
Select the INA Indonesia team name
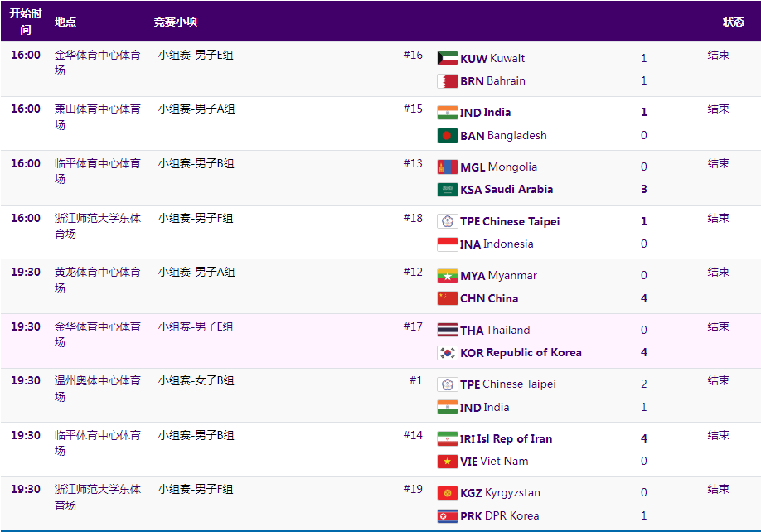point(497,244)
